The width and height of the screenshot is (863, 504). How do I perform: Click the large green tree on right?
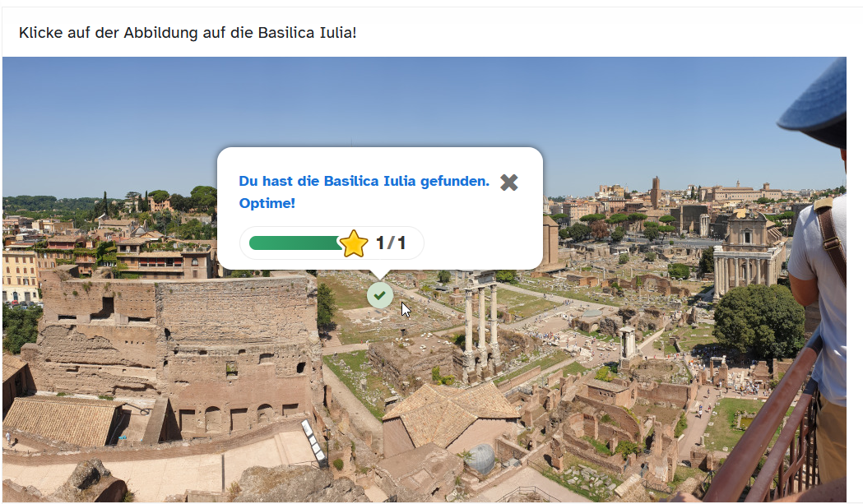(x=759, y=319)
